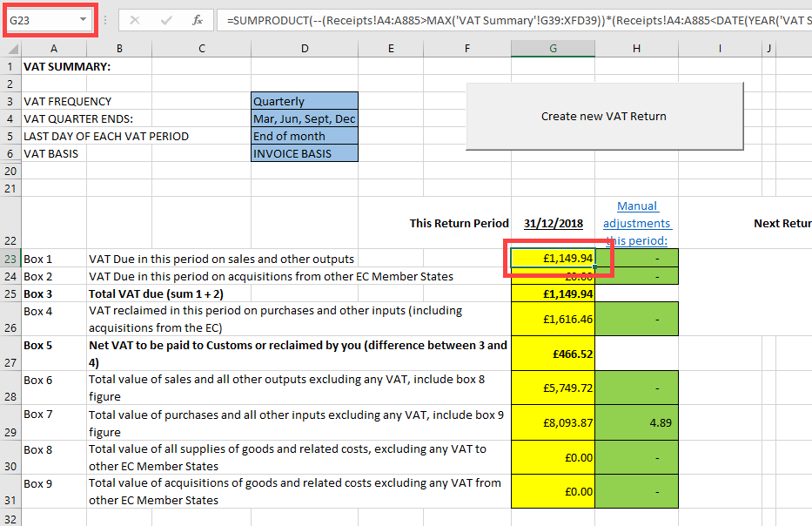Open the INVOICE BASIS dropdown cell
Image resolution: width=812 pixels, height=526 pixels.
pos(303,152)
